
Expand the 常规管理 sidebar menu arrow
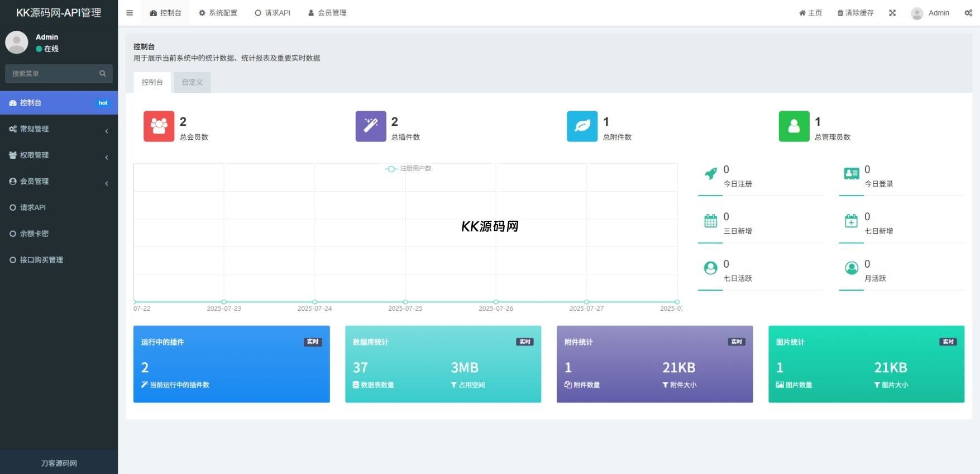tap(107, 131)
